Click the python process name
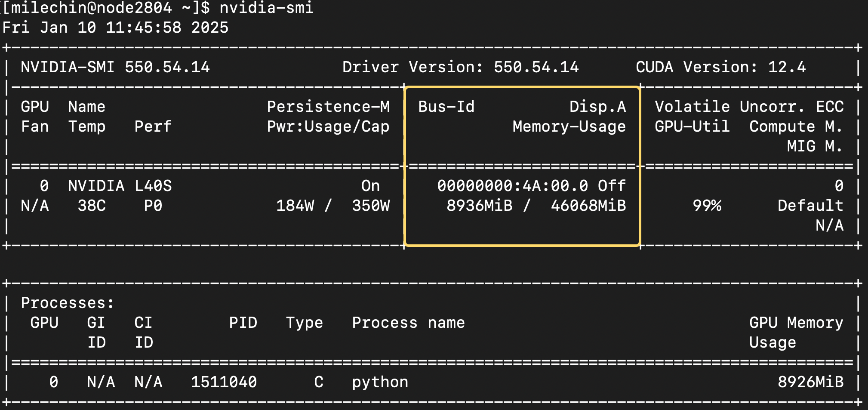 coord(380,382)
